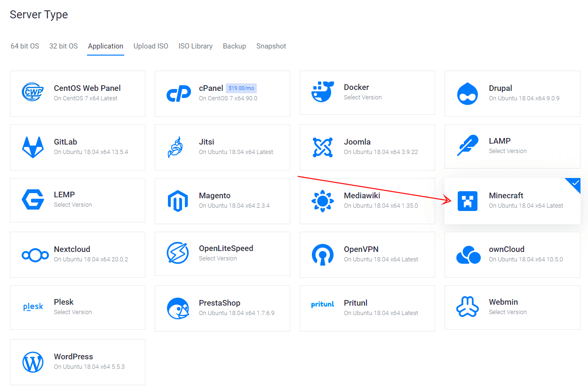Go to the Snapshot tab

coord(271,46)
